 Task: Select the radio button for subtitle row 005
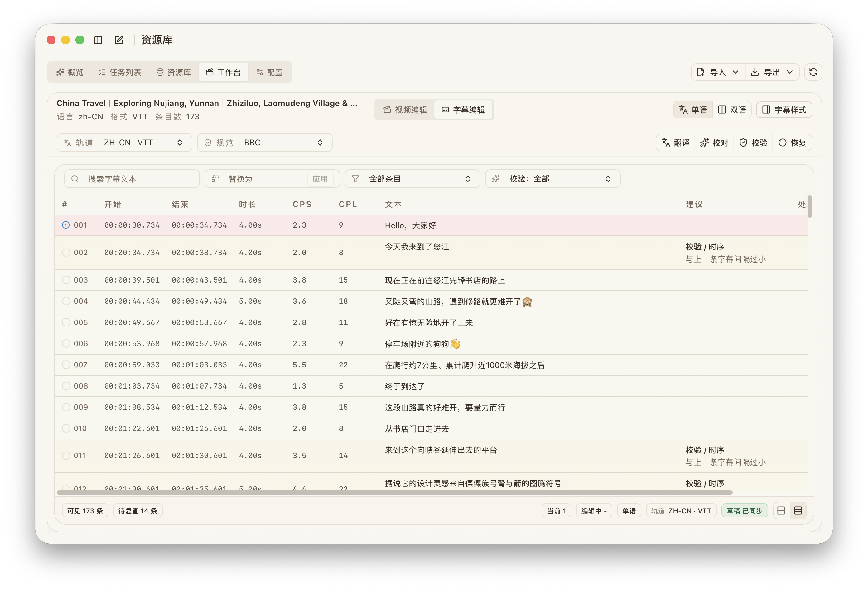pyautogui.click(x=66, y=322)
